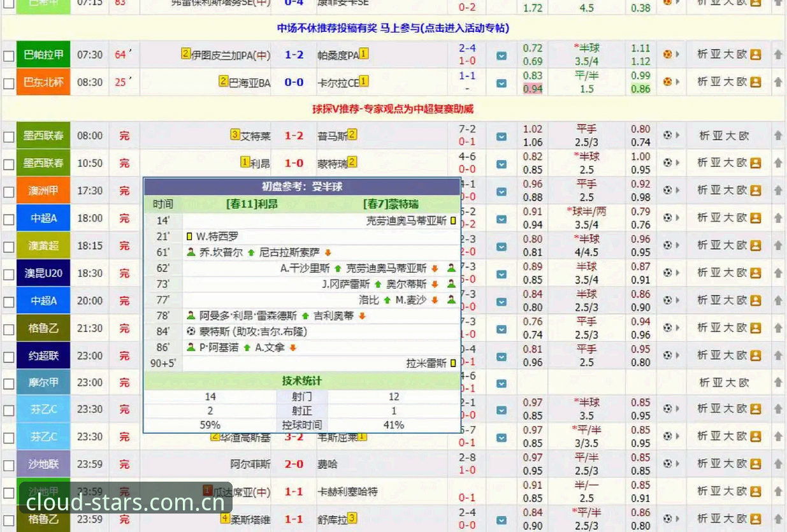Open orange user icon in 巴东北杯 row

[x=756, y=82]
